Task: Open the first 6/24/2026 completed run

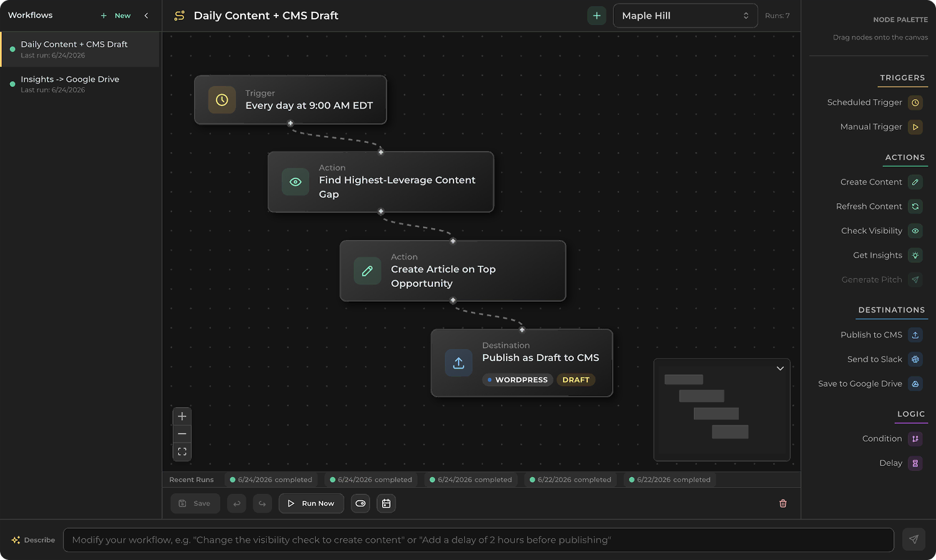Action: point(271,480)
